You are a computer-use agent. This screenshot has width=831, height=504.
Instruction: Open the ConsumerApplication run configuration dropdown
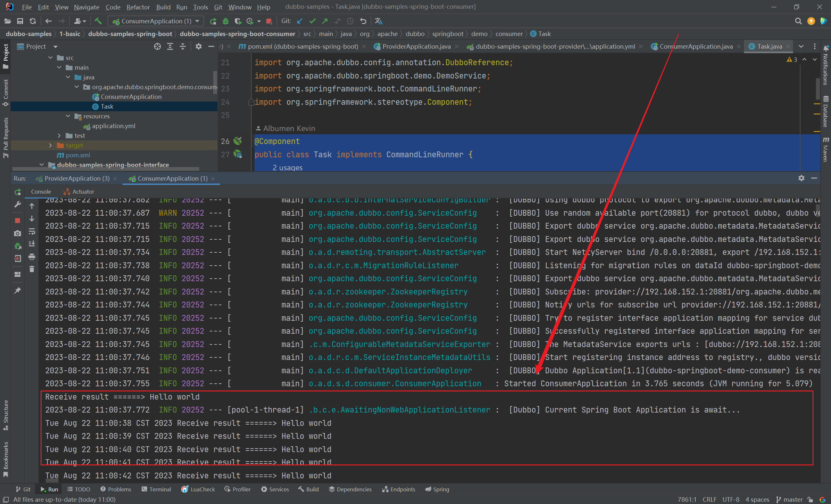(x=156, y=21)
